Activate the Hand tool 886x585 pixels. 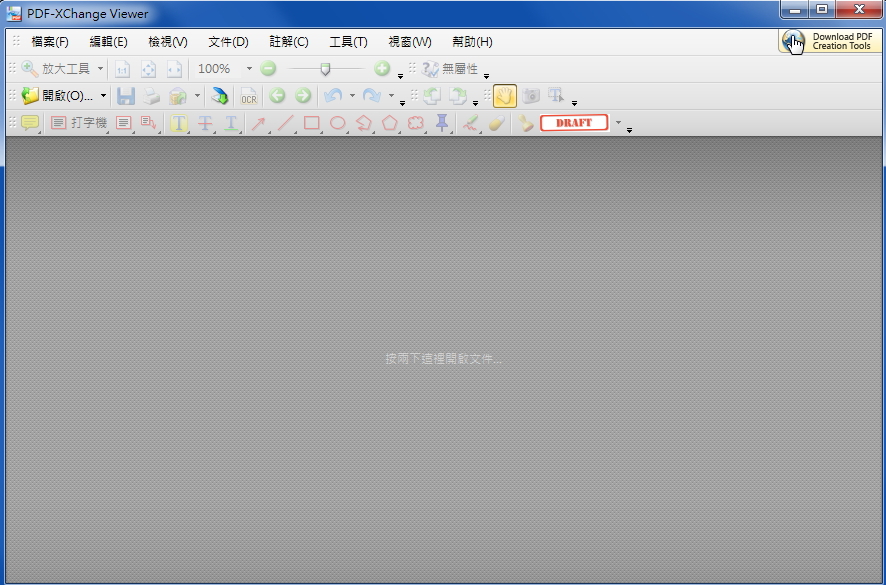pos(505,96)
